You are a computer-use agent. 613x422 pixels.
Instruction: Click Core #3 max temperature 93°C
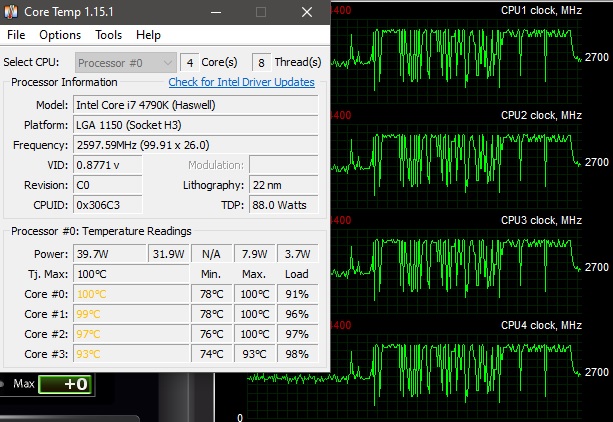(x=254, y=354)
